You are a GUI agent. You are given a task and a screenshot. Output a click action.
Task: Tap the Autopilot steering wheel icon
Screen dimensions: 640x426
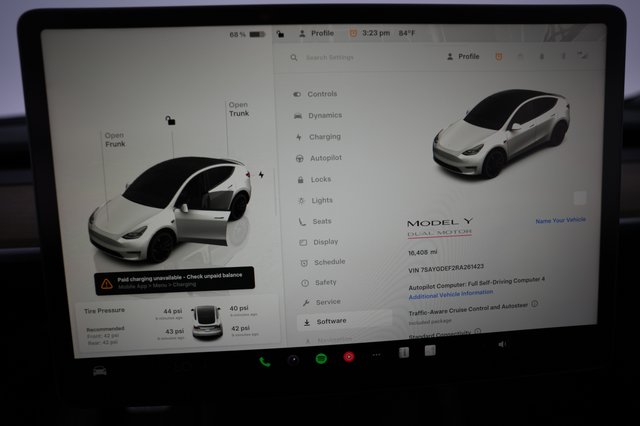pyautogui.click(x=300, y=158)
